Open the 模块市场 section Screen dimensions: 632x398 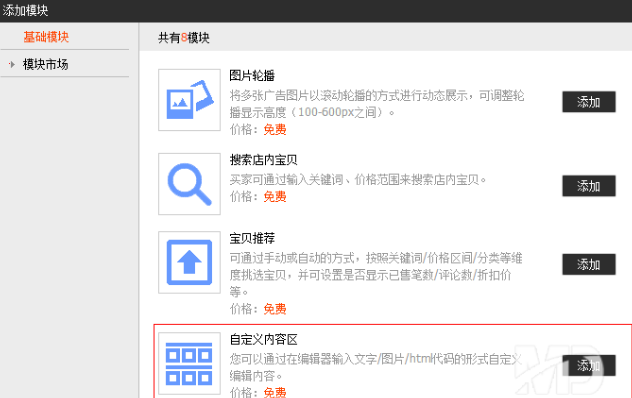coord(46,64)
